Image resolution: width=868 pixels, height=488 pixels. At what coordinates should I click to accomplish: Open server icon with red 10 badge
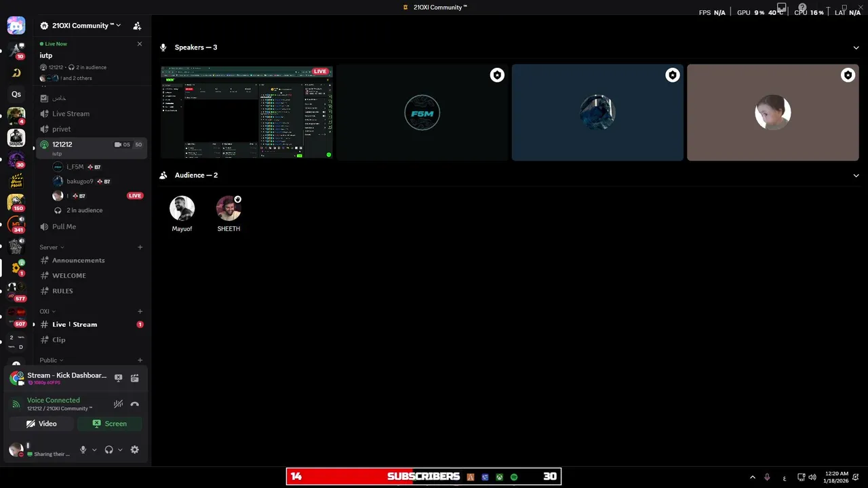pos(16,50)
